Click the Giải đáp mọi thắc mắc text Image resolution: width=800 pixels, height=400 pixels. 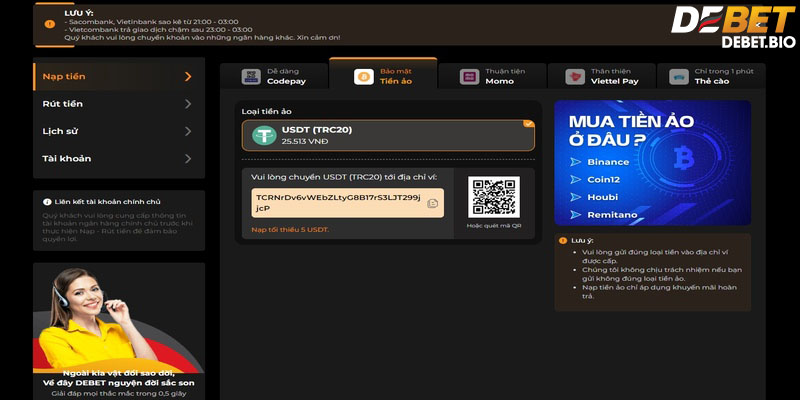(119, 393)
